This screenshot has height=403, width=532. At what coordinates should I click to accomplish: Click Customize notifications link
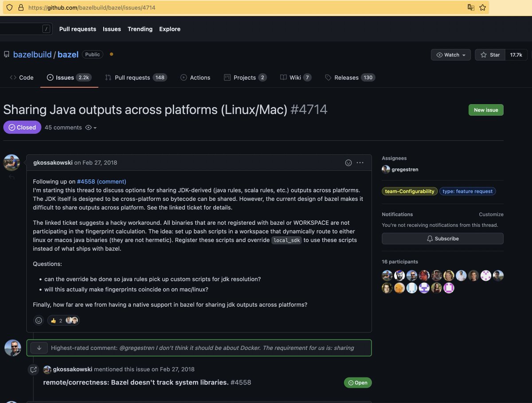coord(491,214)
